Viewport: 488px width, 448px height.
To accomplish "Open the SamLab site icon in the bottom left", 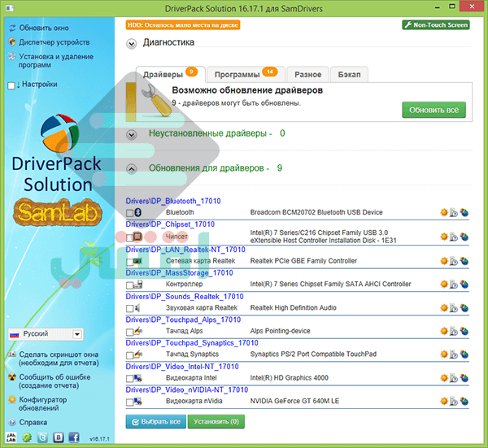I will (x=11, y=437).
